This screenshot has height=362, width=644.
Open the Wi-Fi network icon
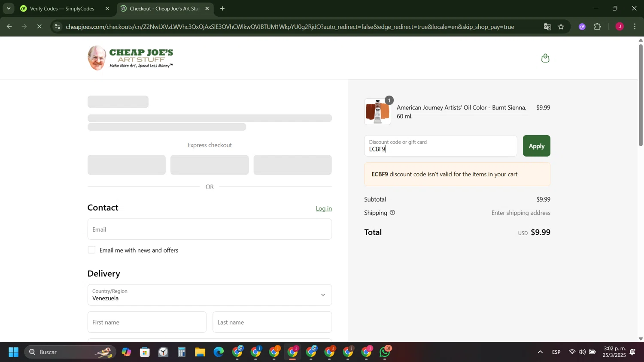tap(572, 352)
